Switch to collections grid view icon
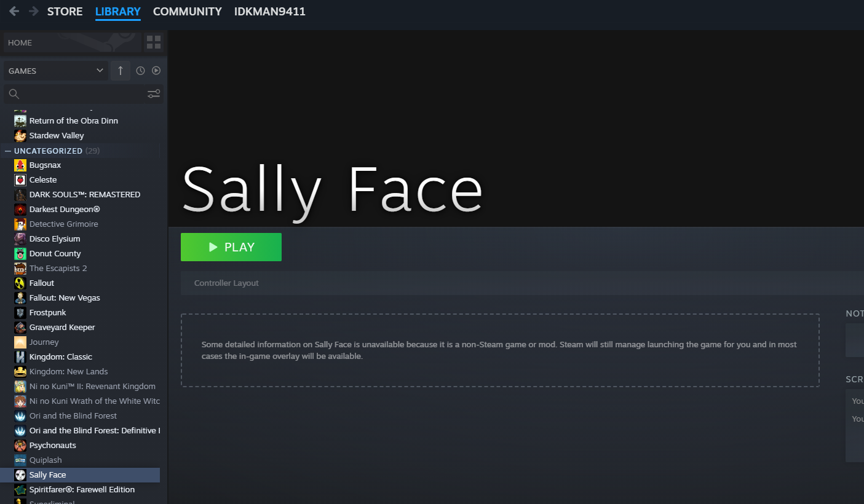The width and height of the screenshot is (864, 504). (x=154, y=42)
